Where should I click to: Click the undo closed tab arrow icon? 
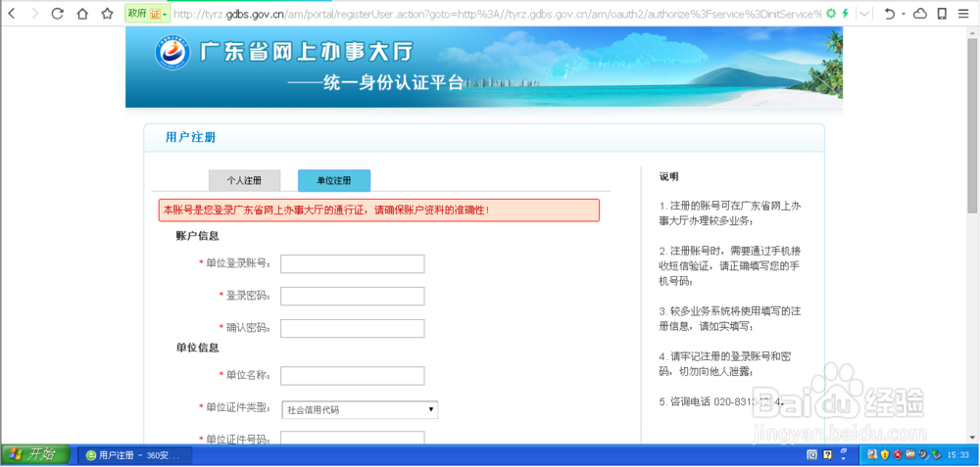(890, 13)
